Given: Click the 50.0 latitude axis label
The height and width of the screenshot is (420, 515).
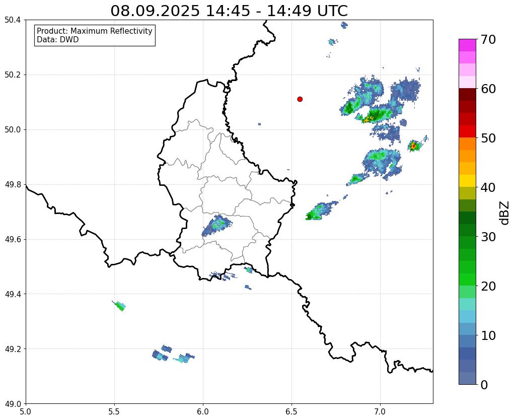Looking at the screenshot, I should 13,130.
